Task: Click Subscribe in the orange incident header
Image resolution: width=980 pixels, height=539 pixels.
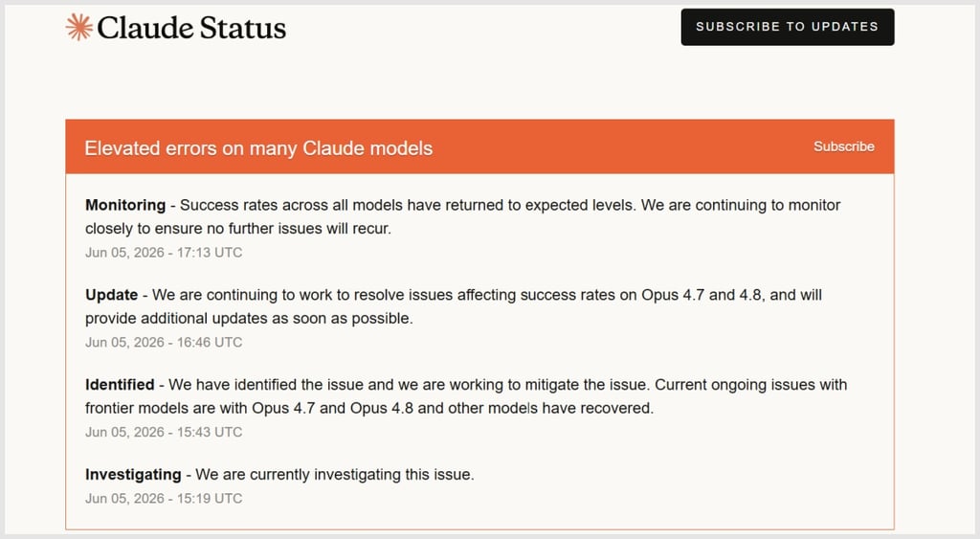Action: pyautogui.click(x=843, y=146)
